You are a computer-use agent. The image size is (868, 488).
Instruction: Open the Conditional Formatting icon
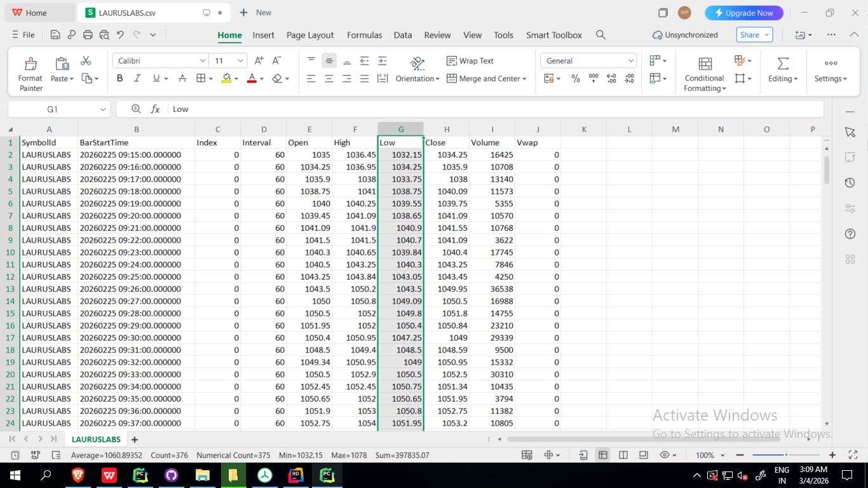pos(705,64)
